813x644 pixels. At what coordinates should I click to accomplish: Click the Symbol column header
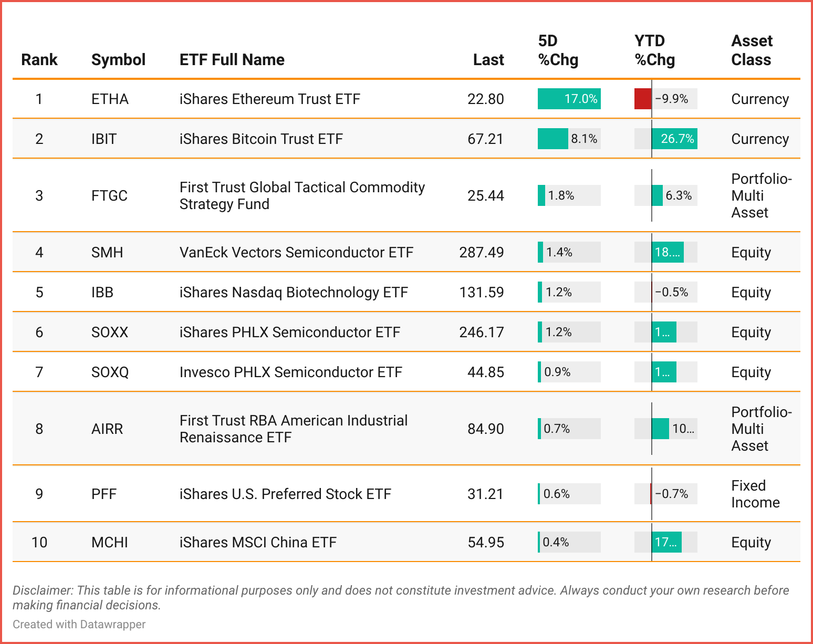coord(118,60)
